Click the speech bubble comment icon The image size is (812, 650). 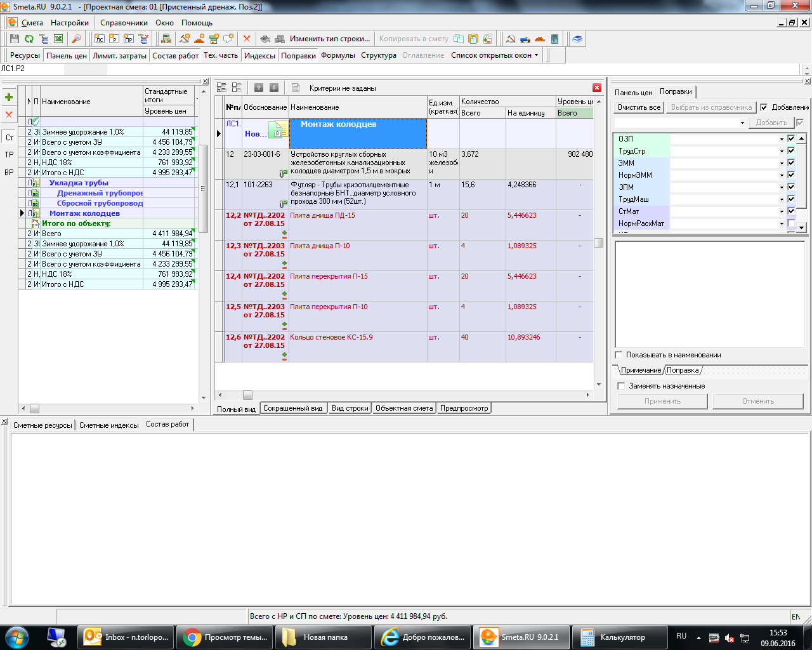(x=228, y=39)
